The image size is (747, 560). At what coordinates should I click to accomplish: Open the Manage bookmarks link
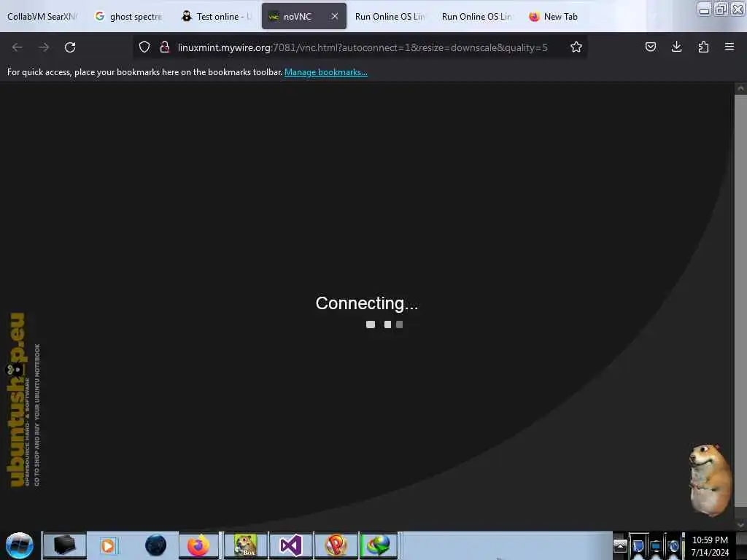click(326, 72)
